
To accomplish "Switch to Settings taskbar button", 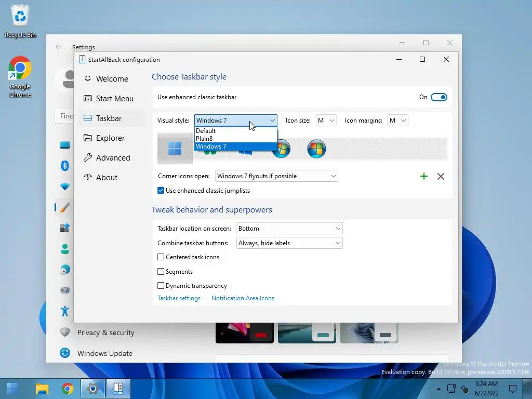I will pyautogui.click(x=92, y=389).
